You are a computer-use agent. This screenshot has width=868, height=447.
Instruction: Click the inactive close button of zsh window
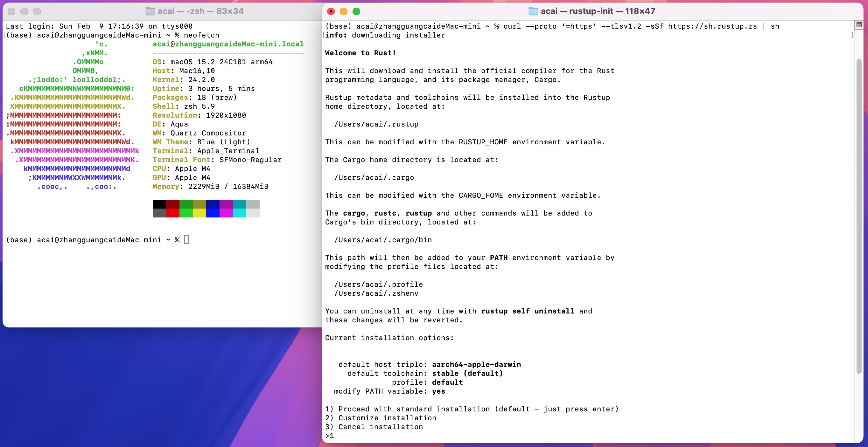(x=11, y=11)
